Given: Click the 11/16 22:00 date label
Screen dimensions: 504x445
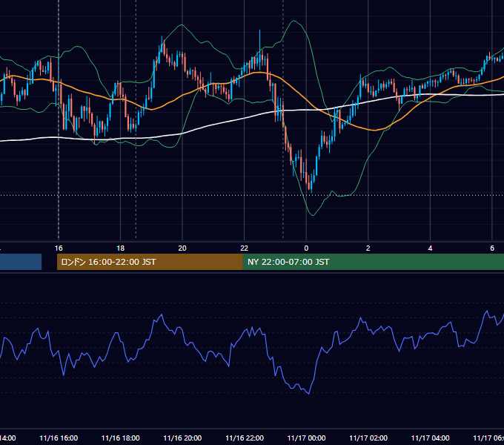Looking at the screenshot, I should [x=245, y=438].
